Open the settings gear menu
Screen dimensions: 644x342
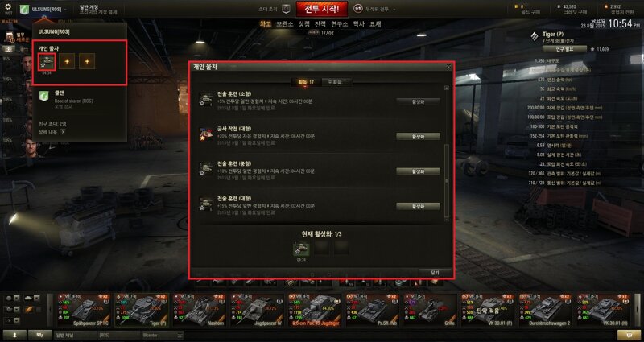tap(8, 7)
